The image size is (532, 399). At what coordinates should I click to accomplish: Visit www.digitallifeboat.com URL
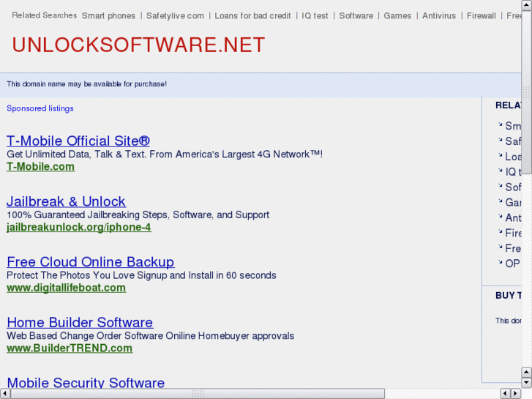(x=66, y=288)
